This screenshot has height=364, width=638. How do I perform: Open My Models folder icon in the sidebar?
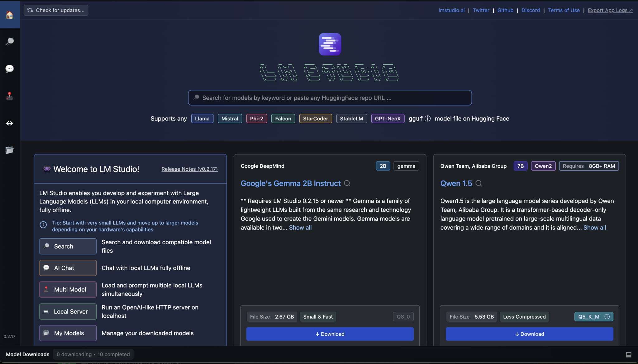point(10,150)
